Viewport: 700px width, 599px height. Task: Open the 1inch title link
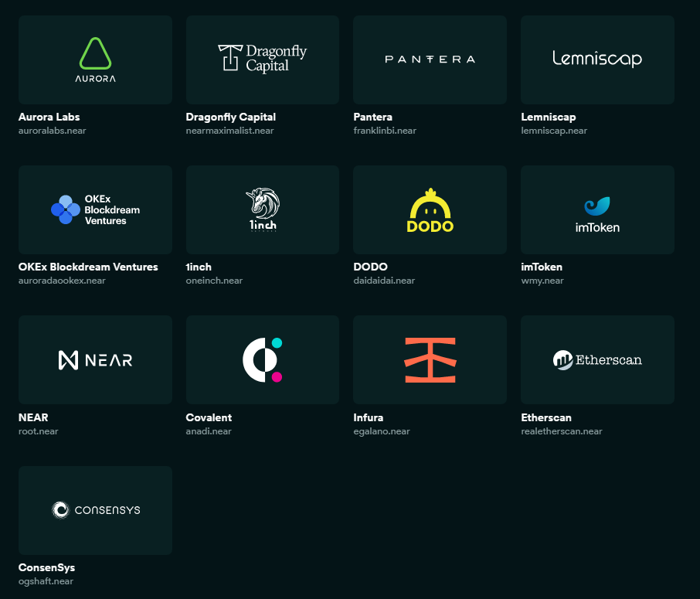coord(199,267)
